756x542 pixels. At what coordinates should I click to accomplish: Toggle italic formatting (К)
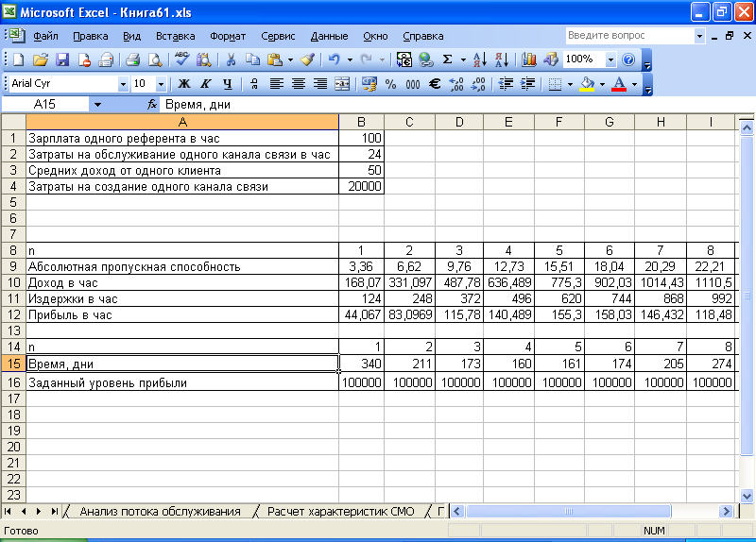(205, 84)
